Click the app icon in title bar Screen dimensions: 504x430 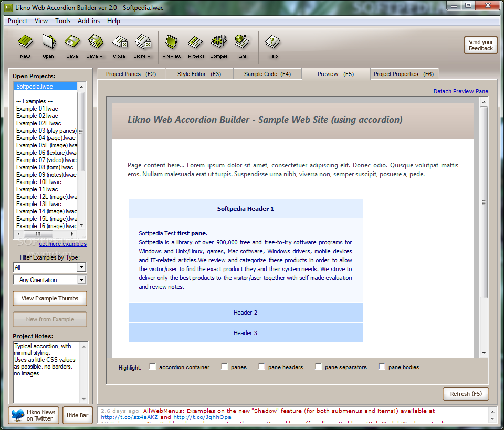(x=8, y=8)
